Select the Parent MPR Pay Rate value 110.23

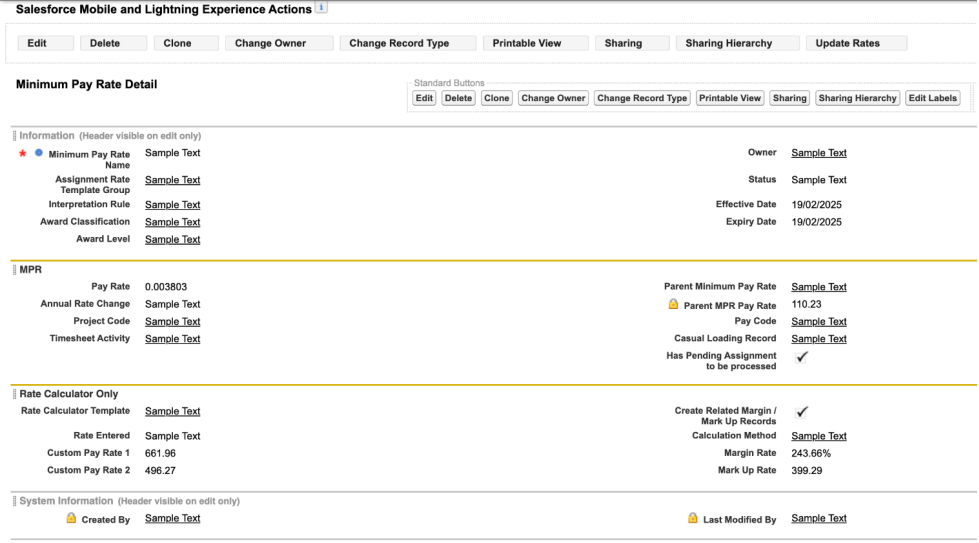pyautogui.click(x=806, y=305)
